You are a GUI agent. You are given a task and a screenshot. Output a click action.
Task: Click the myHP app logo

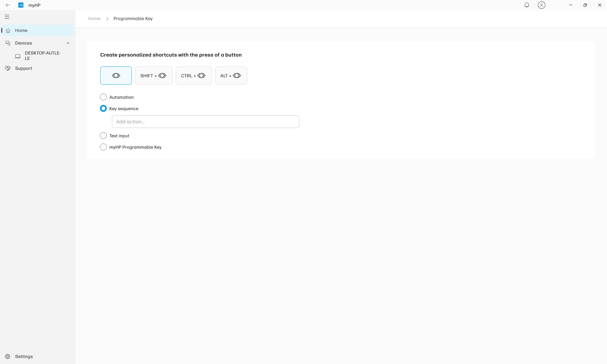pyautogui.click(x=21, y=5)
